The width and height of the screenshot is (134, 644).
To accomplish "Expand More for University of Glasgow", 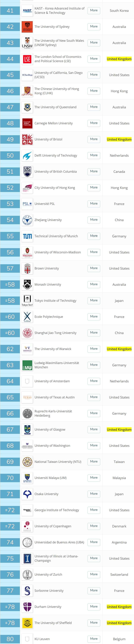I will (94, 429).
